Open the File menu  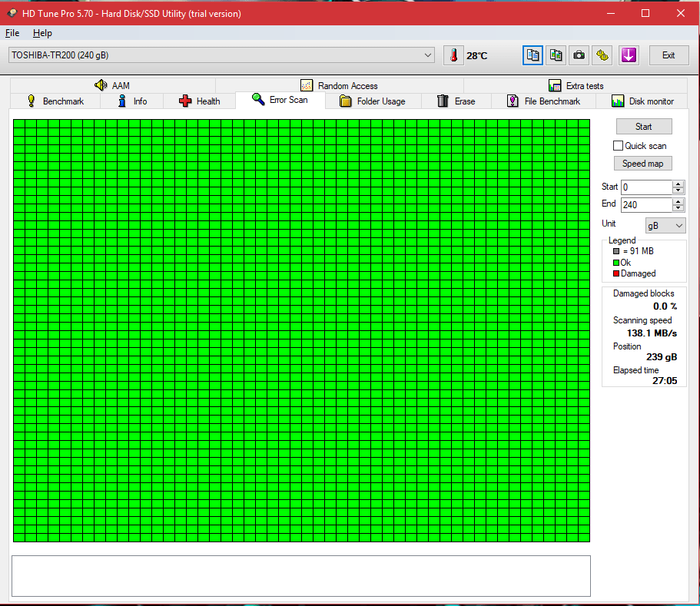tap(12, 33)
